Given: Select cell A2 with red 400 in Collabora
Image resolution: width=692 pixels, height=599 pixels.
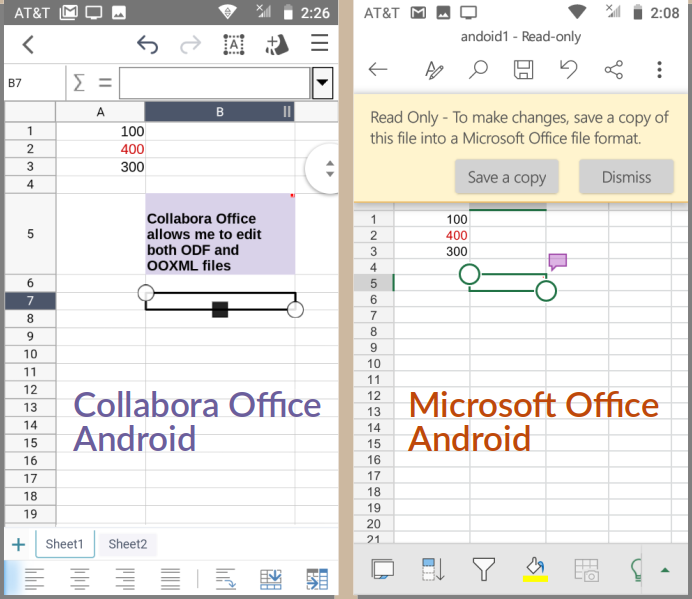Looking at the screenshot, I should click(101, 149).
